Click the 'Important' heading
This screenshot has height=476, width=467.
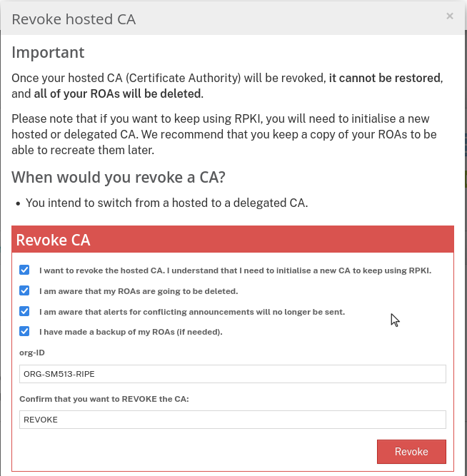48,52
